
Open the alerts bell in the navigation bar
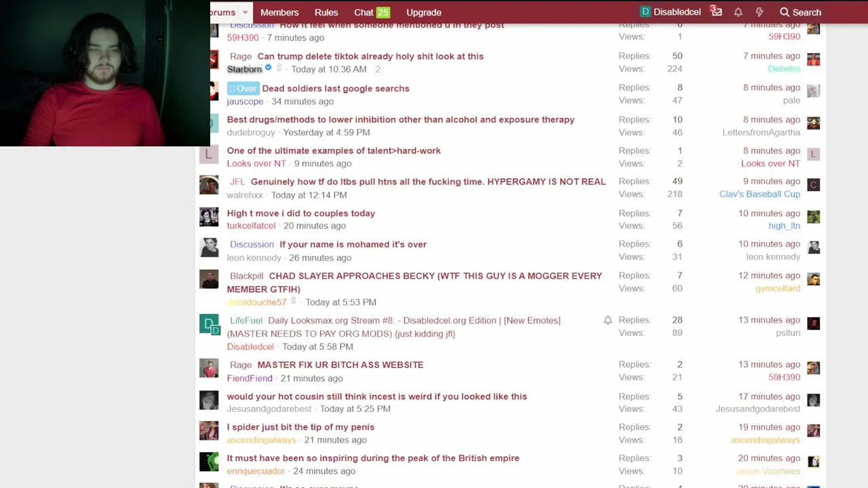(x=738, y=12)
